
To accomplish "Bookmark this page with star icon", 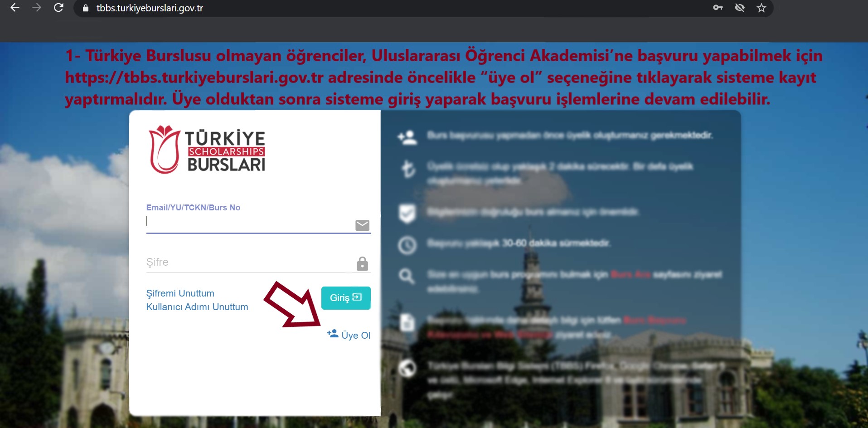I will pyautogui.click(x=761, y=8).
